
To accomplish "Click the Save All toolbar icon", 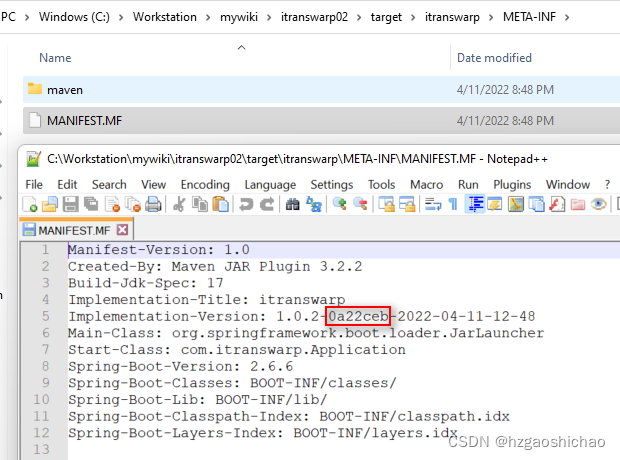I will pyautogui.click(x=91, y=204).
